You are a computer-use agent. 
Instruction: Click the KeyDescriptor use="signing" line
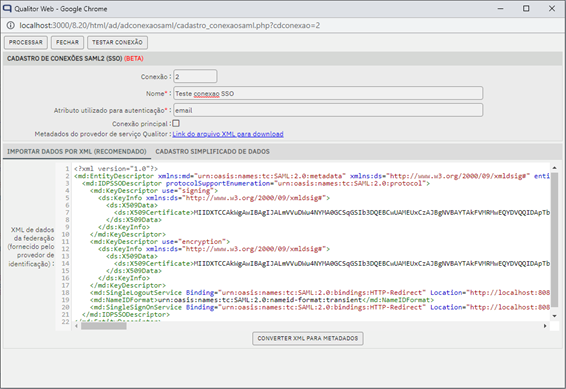pyautogui.click(x=154, y=191)
